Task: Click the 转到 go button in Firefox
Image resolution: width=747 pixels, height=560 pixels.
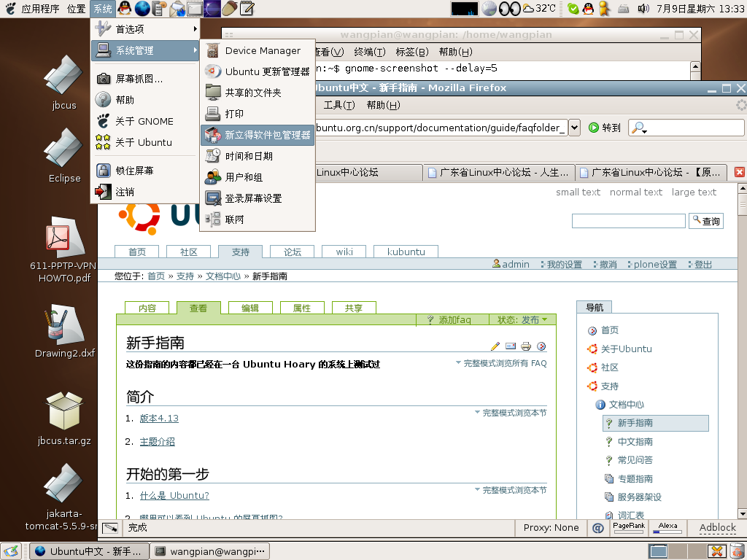Action: point(605,128)
